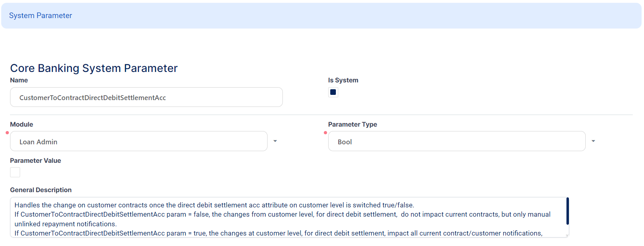Click the Parameter Type field showing Bool

click(456, 141)
